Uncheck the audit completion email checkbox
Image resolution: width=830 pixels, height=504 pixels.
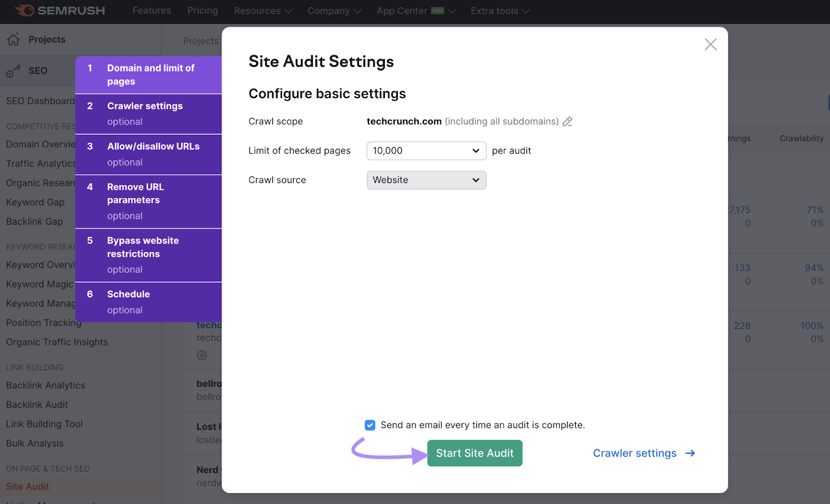coord(369,425)
